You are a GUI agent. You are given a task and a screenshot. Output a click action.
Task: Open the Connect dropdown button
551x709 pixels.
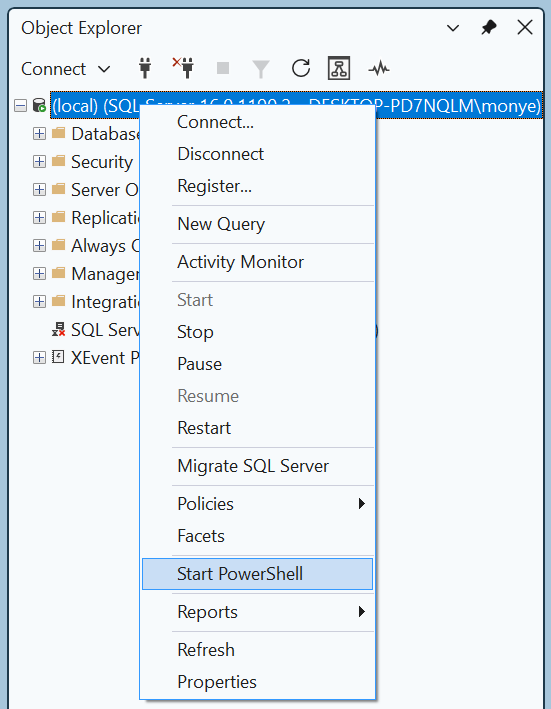(66, 69)
